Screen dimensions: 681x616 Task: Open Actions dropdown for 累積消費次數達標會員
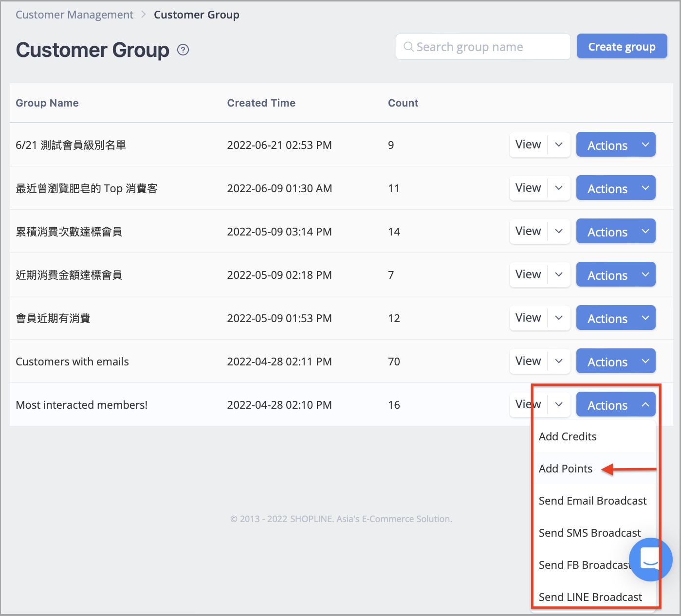pyautogui.click(x=616, y=231)
